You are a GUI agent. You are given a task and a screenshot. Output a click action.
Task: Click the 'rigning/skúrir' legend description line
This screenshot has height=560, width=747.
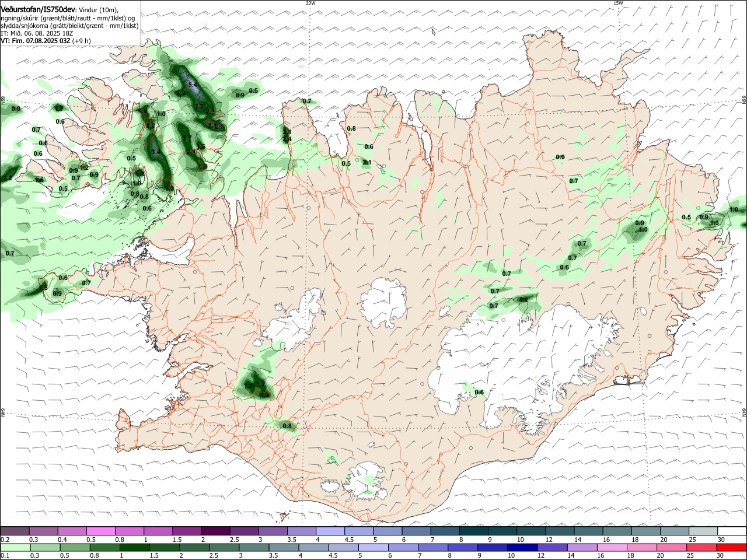tap(68, 18)
